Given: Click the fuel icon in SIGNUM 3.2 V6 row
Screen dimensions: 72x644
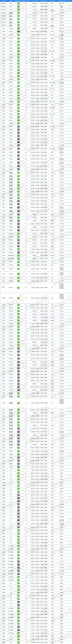Looking at the screenshot, I should tap(19, 237).
